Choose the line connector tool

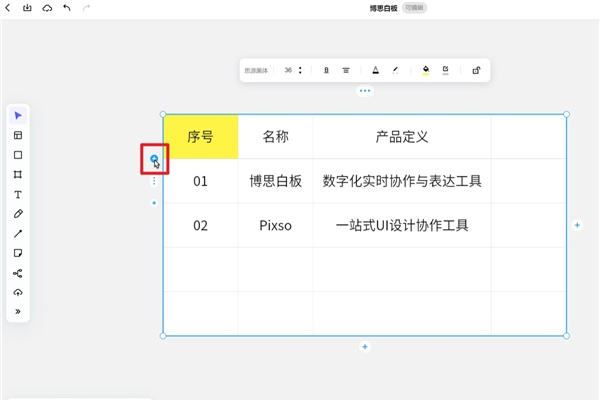18,233
